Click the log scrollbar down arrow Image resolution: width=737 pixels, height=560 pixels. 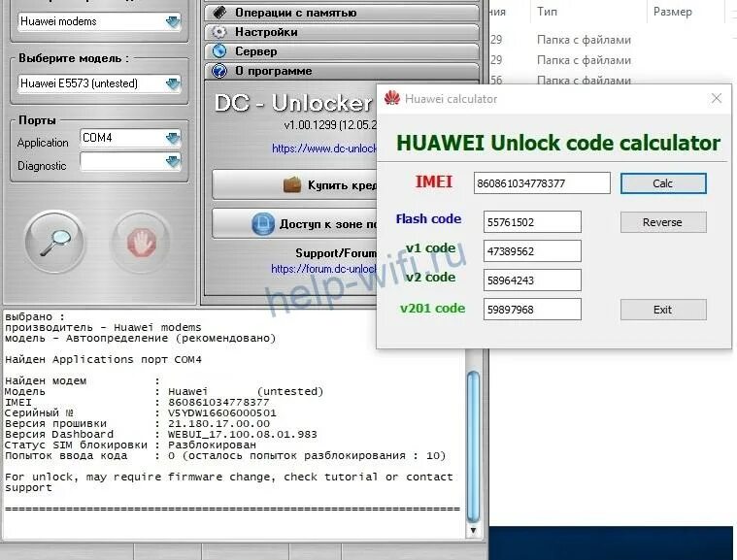click(x=473, y=531)
